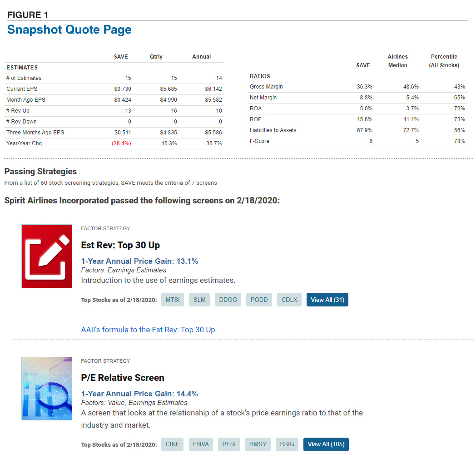Select the HMSY ticker button
Viewport: 476px width, 454px height.
tap(258, 444)
